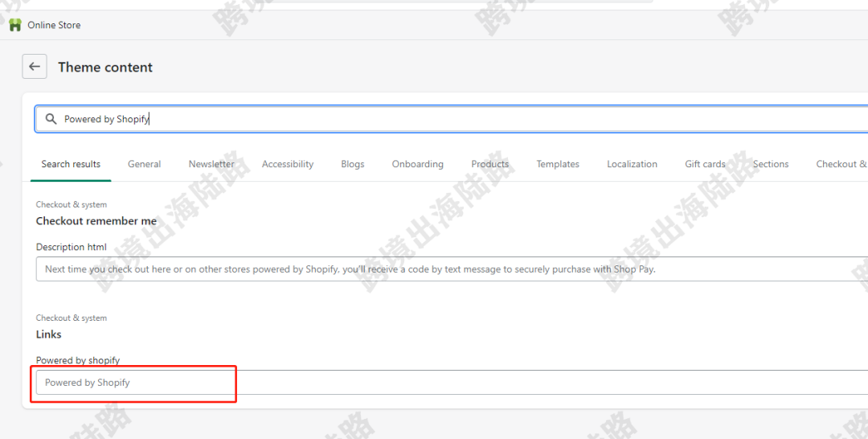This screenshot has width=868, height=439.
Task: Open the Search results tab
Action: (71, 164)
